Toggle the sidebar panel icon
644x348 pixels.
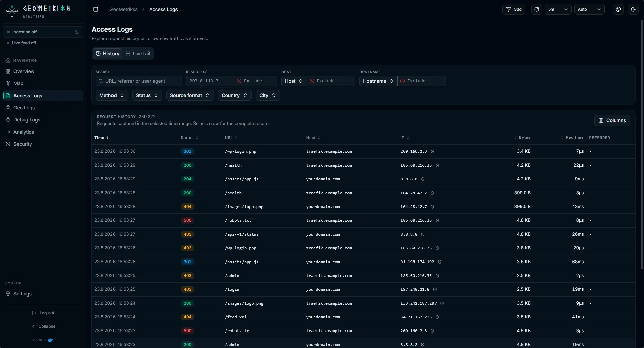[96, 9]
